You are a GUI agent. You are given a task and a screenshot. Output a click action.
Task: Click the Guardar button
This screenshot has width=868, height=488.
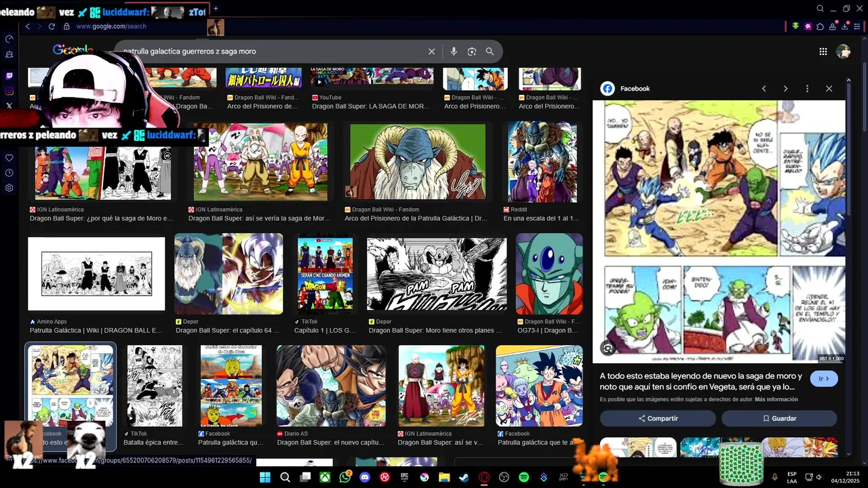pos(779,418)
